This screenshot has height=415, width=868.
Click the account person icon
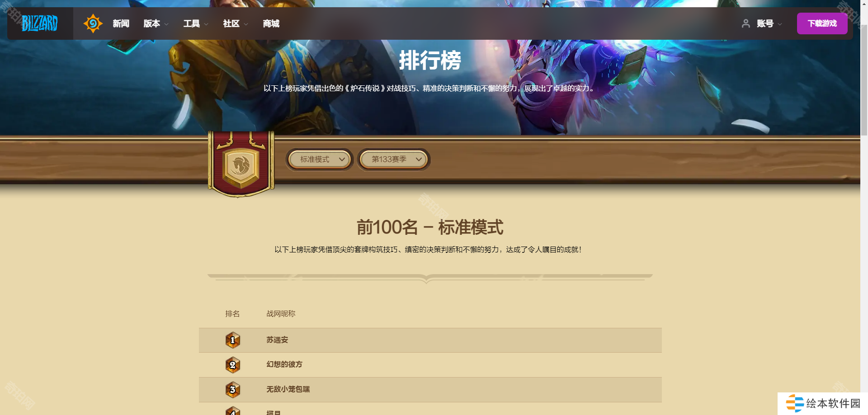746,23
